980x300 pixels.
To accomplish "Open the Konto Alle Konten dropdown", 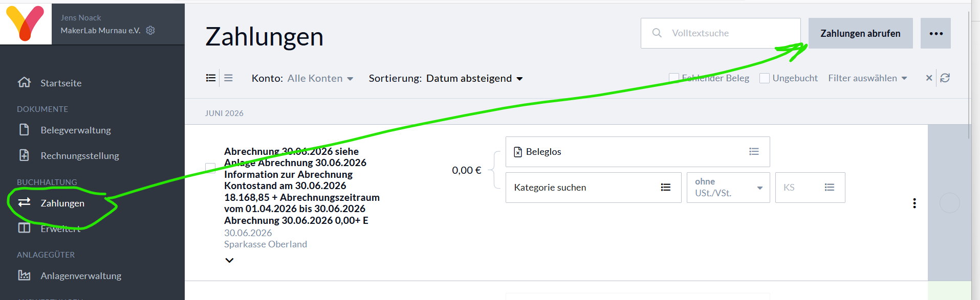I will pos(302,78).
